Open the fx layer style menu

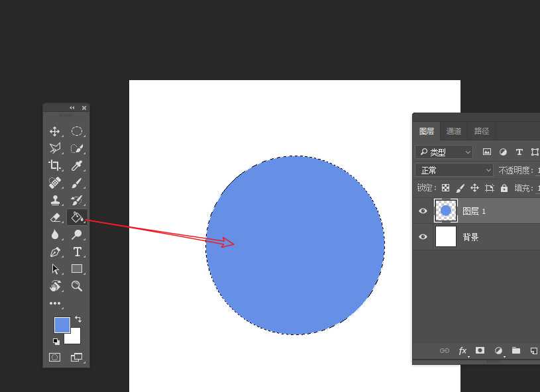[x=462, y=350]
